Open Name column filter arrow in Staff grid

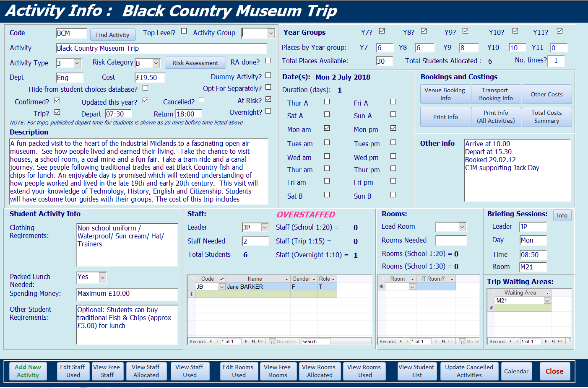click(287, 279)
